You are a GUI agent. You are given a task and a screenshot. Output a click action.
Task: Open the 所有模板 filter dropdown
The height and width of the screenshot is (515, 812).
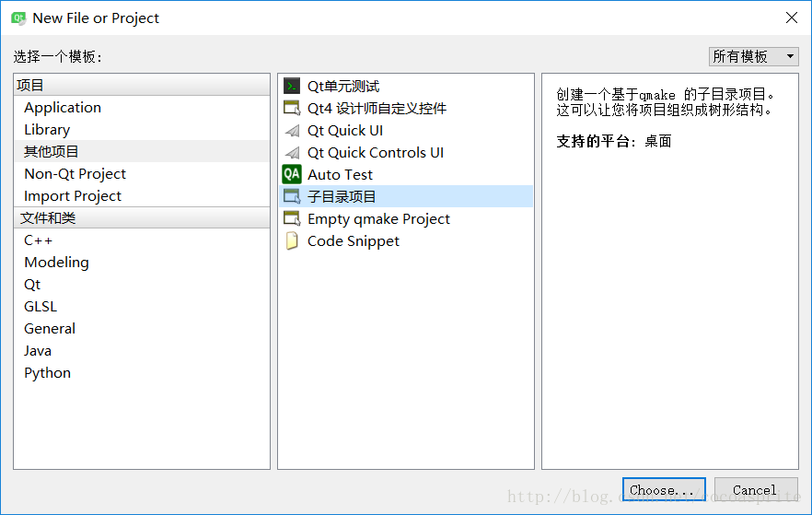(753, 56)
